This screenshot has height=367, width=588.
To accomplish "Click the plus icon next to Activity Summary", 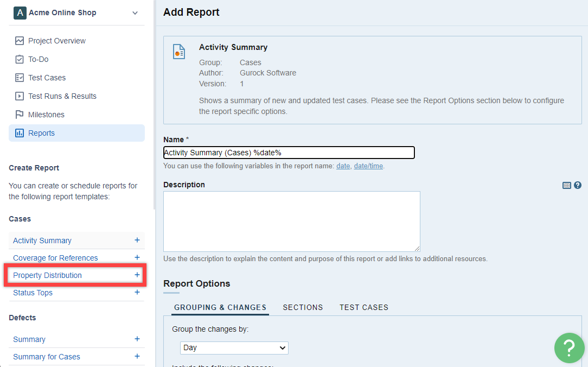I will (x=137, y=240).
